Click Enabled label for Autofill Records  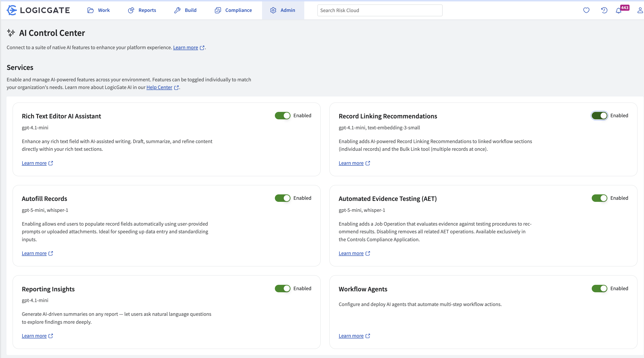pyautogui.click(x=302, y=198)
